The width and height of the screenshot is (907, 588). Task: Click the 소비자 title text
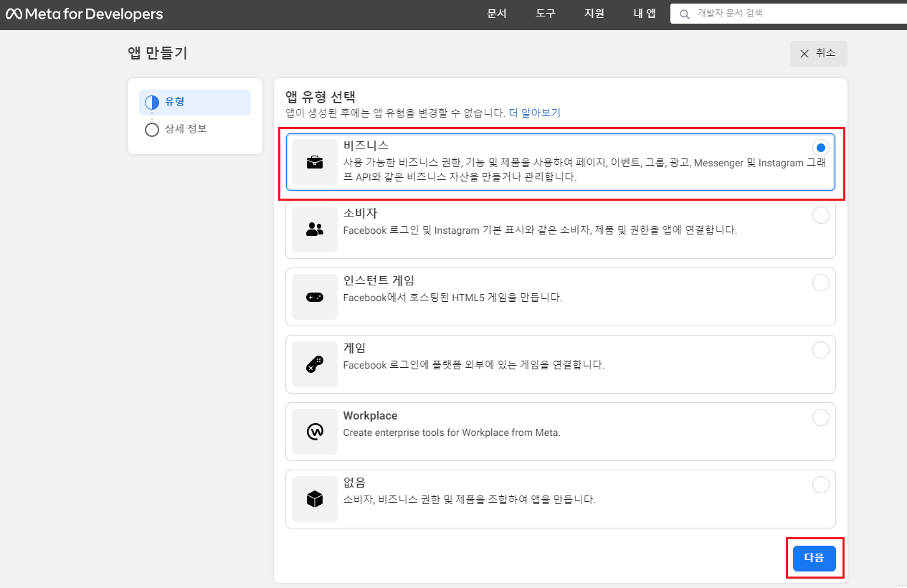click(360, 213)
